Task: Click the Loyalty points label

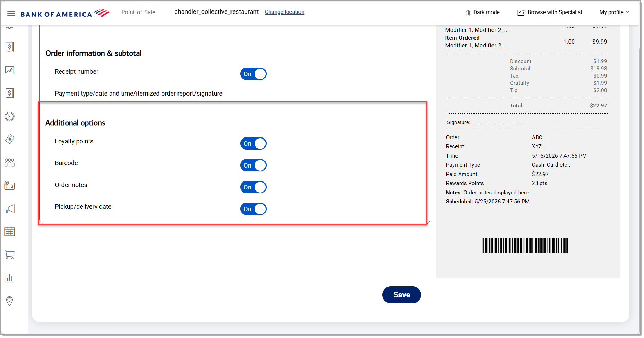Action: 74,141
